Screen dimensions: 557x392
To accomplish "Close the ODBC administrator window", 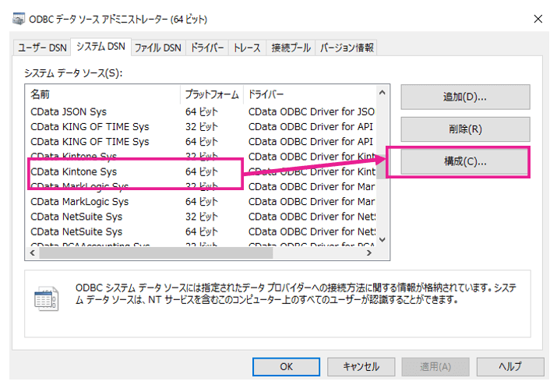I will [x=538, y=19].
